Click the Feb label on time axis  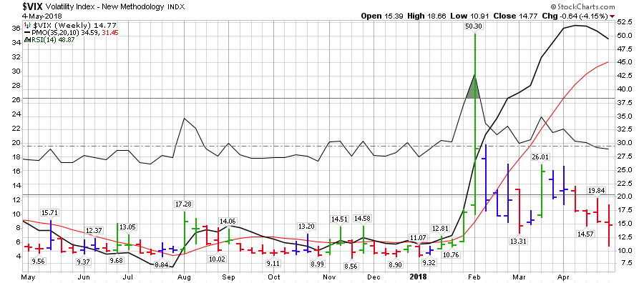475,277
